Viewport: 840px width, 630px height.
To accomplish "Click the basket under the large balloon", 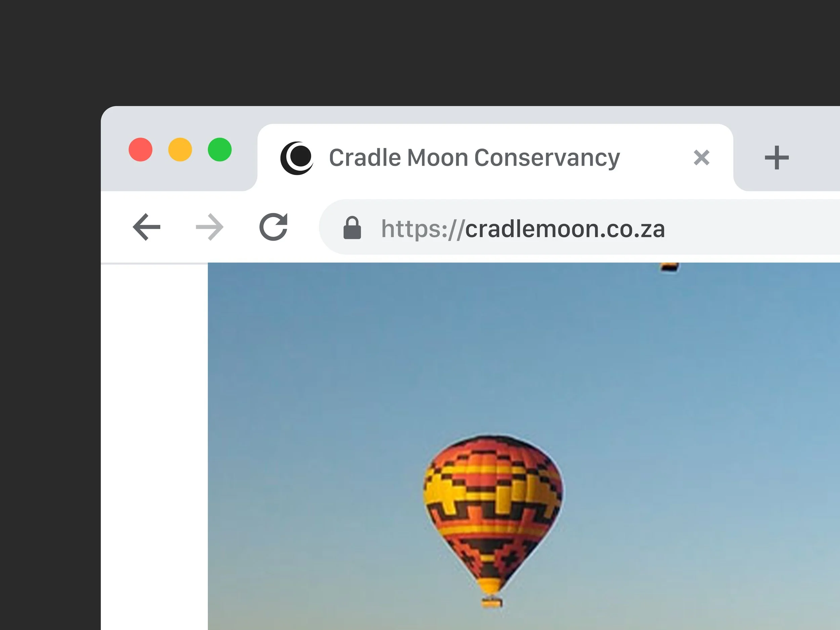I will (x=492, y=602).
